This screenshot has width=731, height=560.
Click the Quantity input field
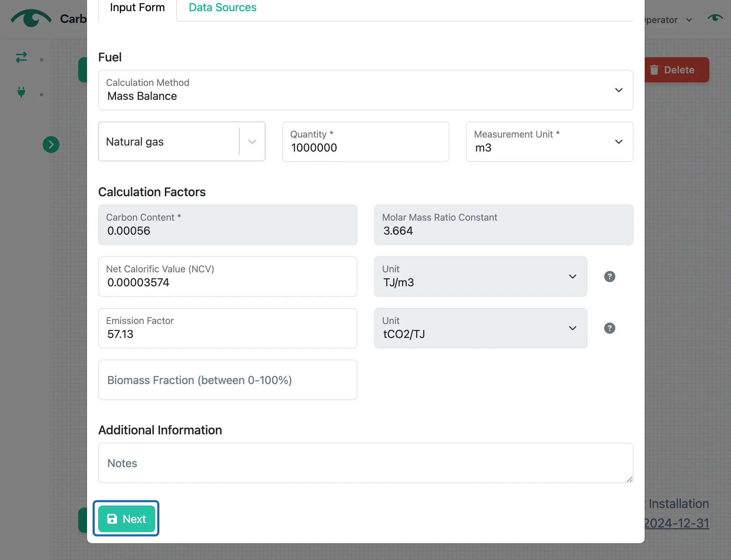pos(365,142)
